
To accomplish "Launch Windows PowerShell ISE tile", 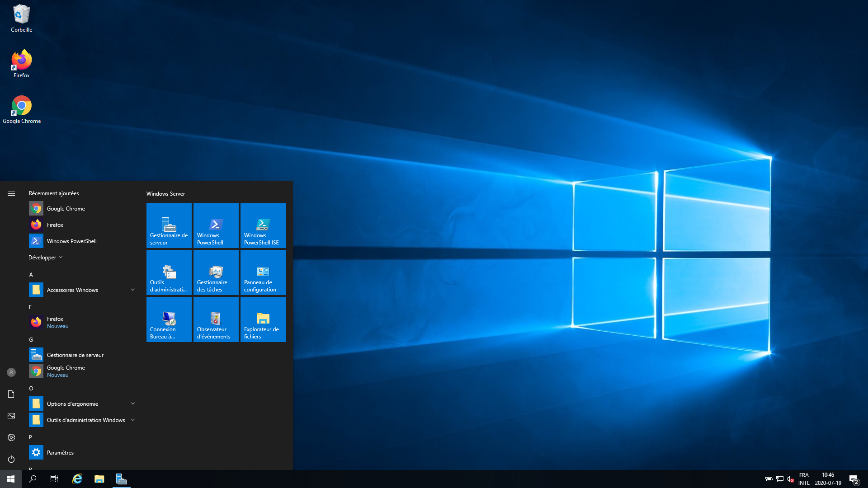I will click(263, 225).
